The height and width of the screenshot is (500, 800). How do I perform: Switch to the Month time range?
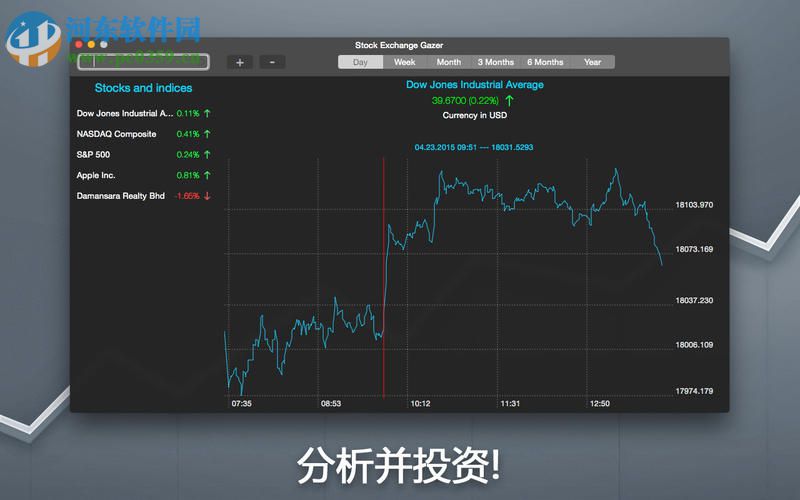click(449, 62)
